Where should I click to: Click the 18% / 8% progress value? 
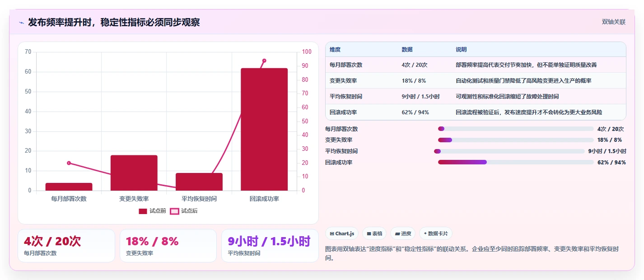coord(609,140)
